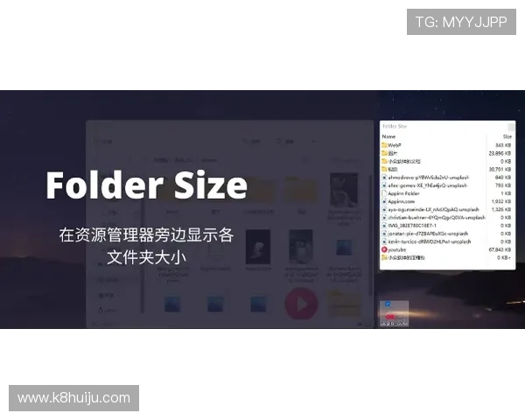Image resolution: width=525 pixels, height=420 pixels.
Task: Click the Folder Size window title
Action: point(395,127)
